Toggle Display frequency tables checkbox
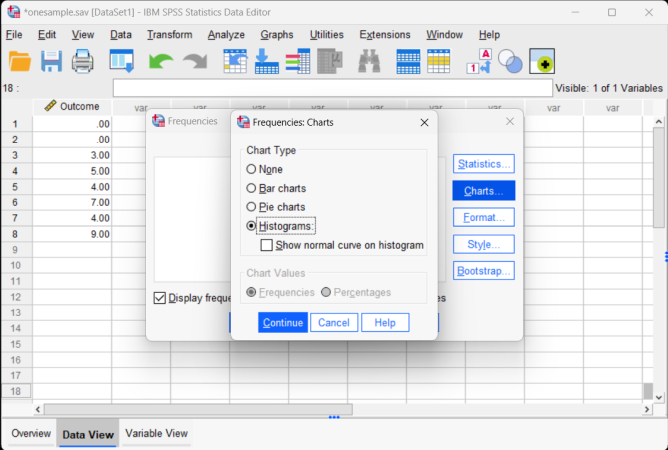Image resolution: width=668 pixels, height=450 pixels. tap(160, 298)
